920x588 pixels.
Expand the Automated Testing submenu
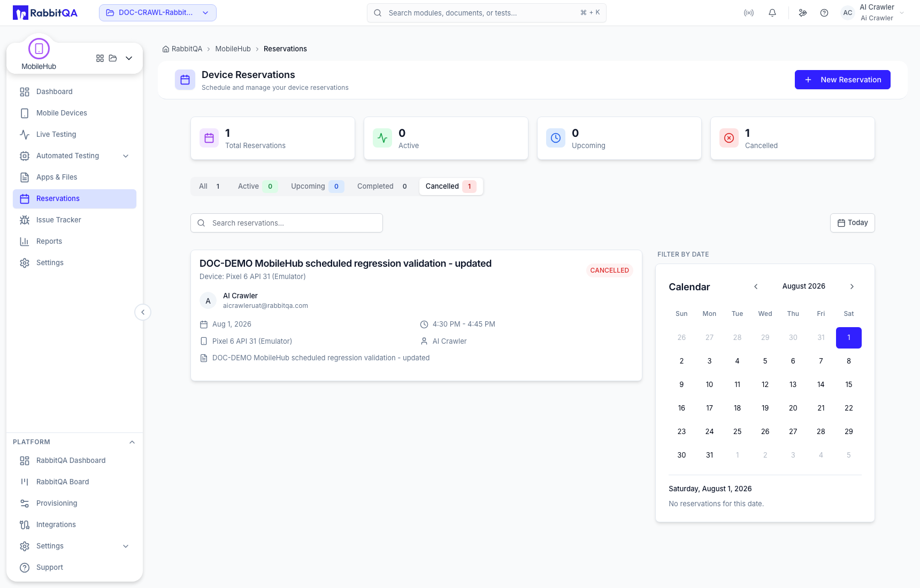click(126, 156)
